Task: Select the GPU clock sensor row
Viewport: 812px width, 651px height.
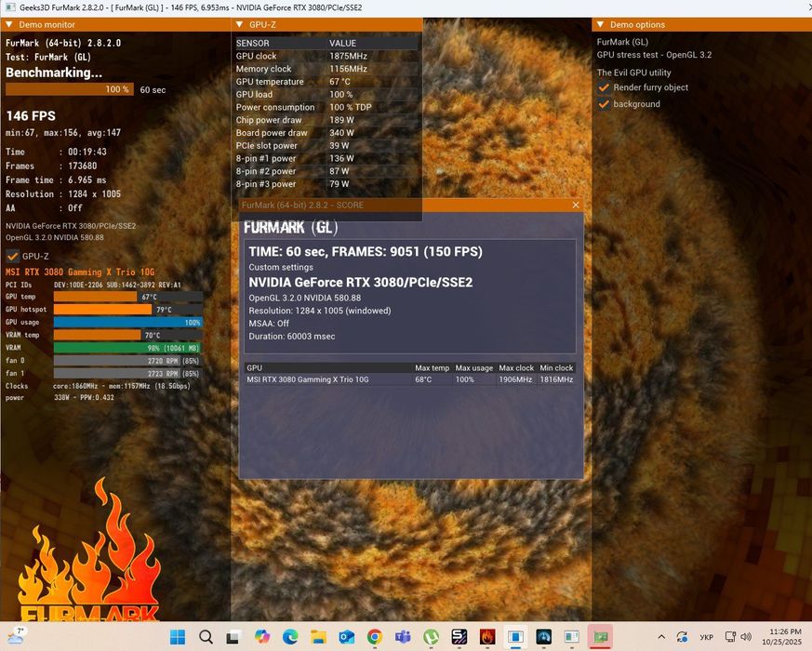Action: [326, 56]
